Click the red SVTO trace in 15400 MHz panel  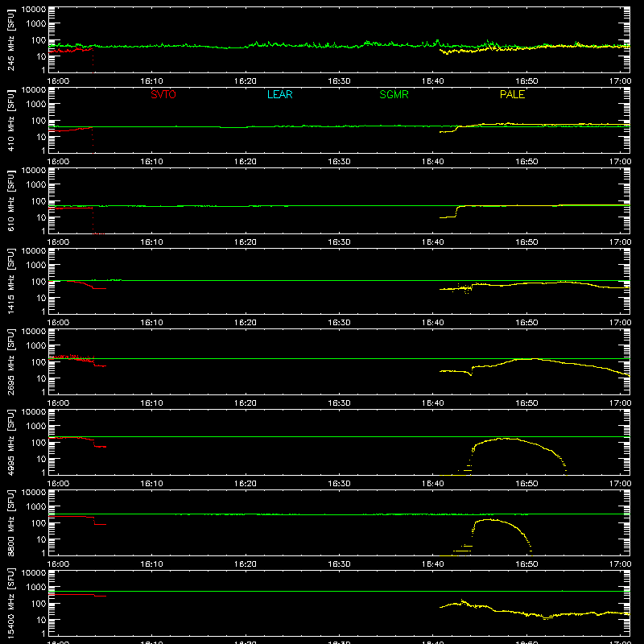click(77, 595)
